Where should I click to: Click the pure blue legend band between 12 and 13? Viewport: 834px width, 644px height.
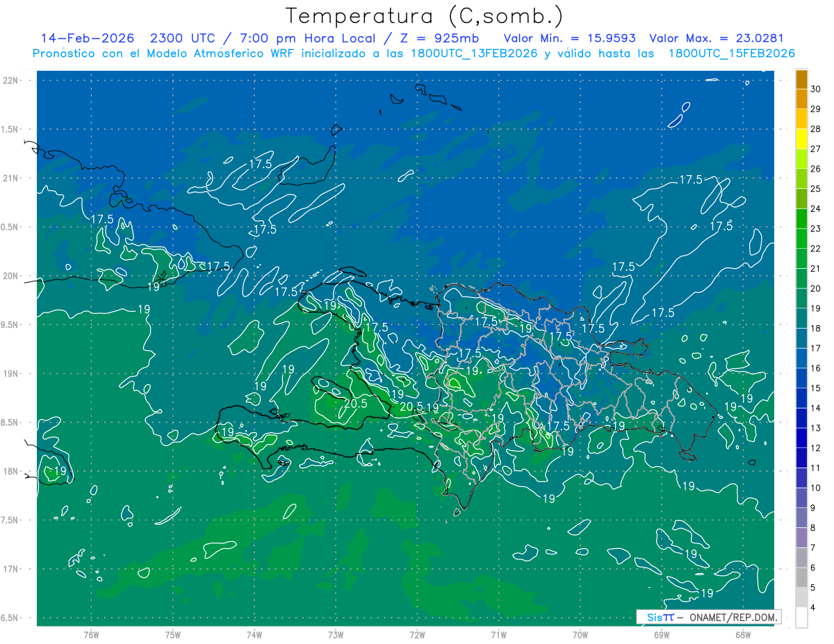pyautogui.click(x=801, y=438)
